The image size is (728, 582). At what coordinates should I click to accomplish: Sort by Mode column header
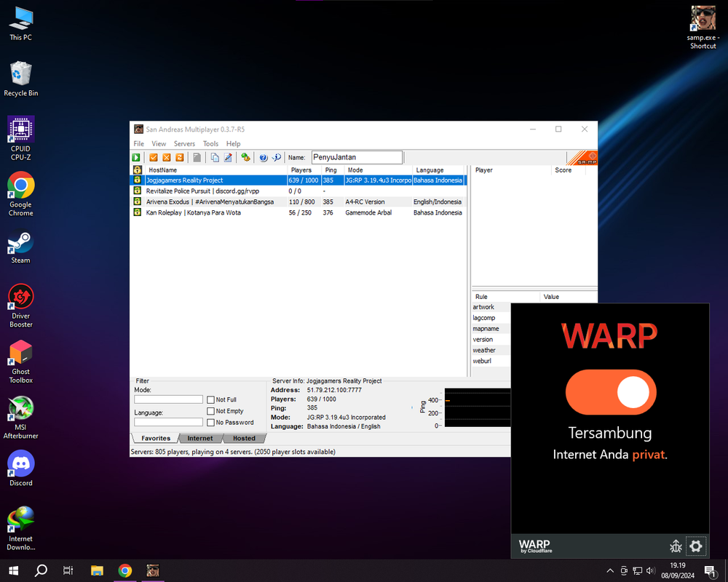tap(378, 170)
